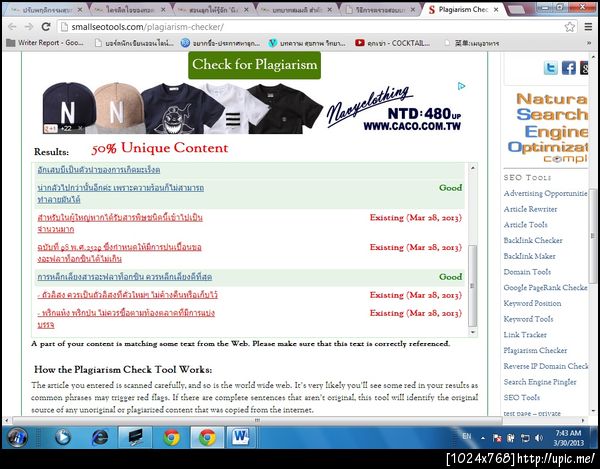The image size is (600, 469).
Task: Switch to the second browser tab
Action: pos(129,10)
